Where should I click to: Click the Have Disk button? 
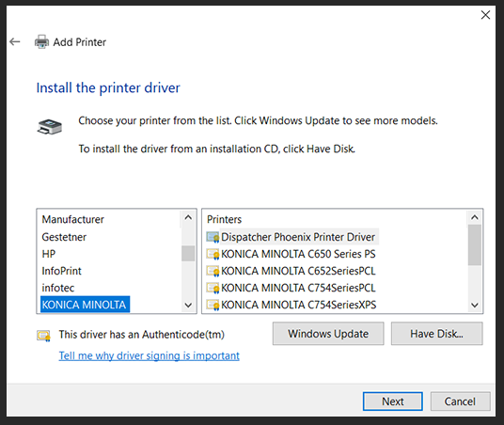[x=436, y=334]
